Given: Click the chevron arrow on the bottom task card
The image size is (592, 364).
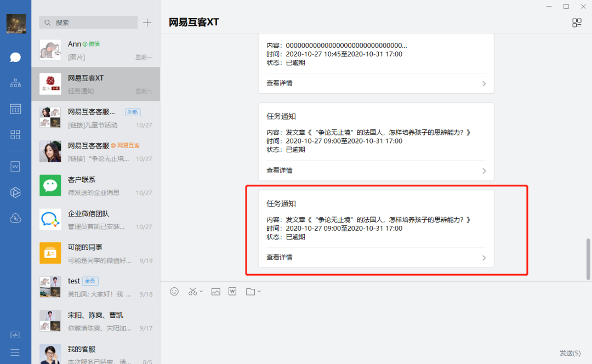Looking at the screenshot, I should click(484, 258).
